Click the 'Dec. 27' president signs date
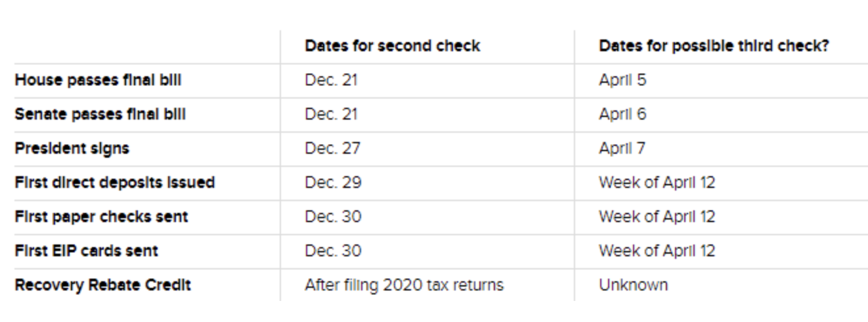The height and width of the screenshot is (322, 868). click(332, 149)
